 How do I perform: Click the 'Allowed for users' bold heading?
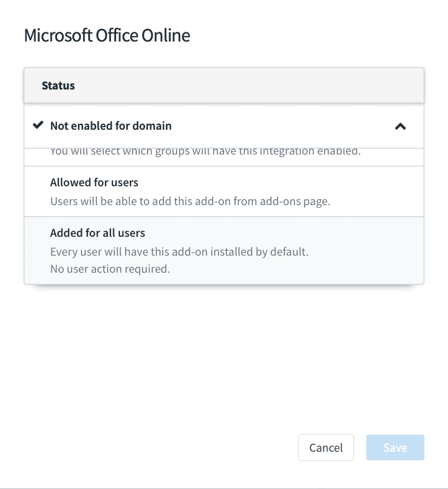pos(94,182)
